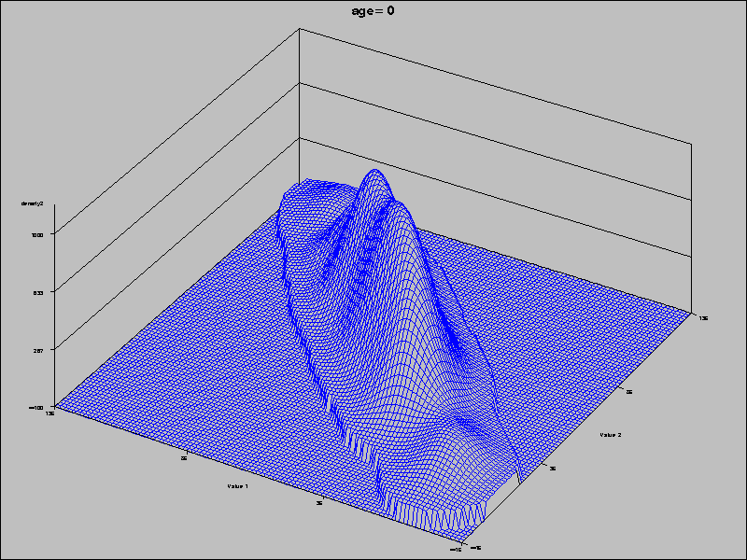Click the -15 tick on Value 2 axis
747x560 pixels.
(x=474, y=547)
